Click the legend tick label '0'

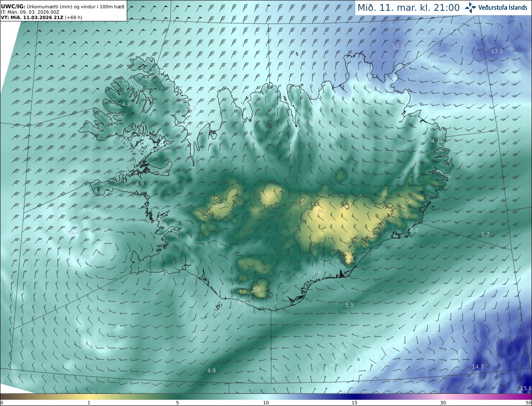(2, 403)
